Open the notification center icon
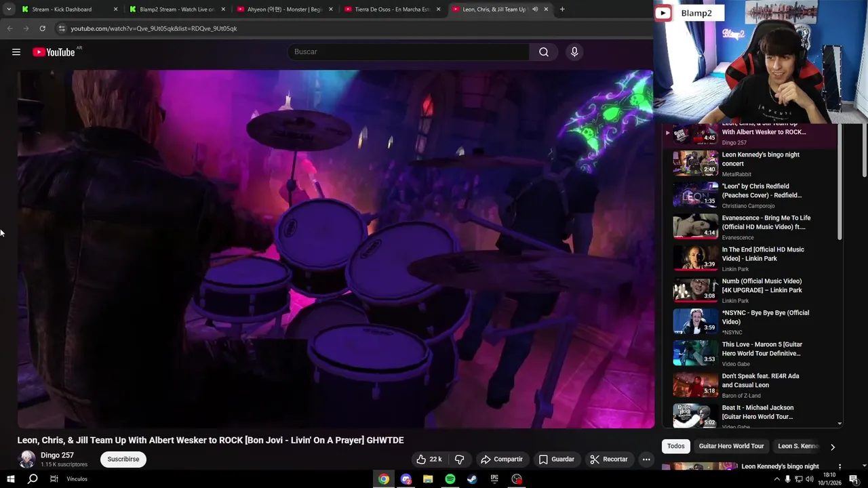The width and height of the screenshot is (868, 488). (854, 479)
